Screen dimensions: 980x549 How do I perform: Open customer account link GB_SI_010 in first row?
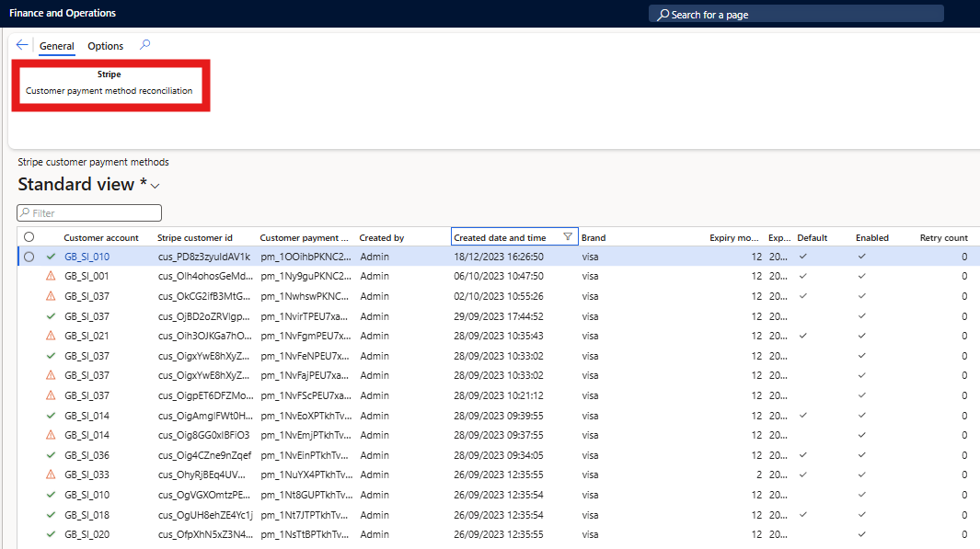pyautogui.click(x=86, y=257)
